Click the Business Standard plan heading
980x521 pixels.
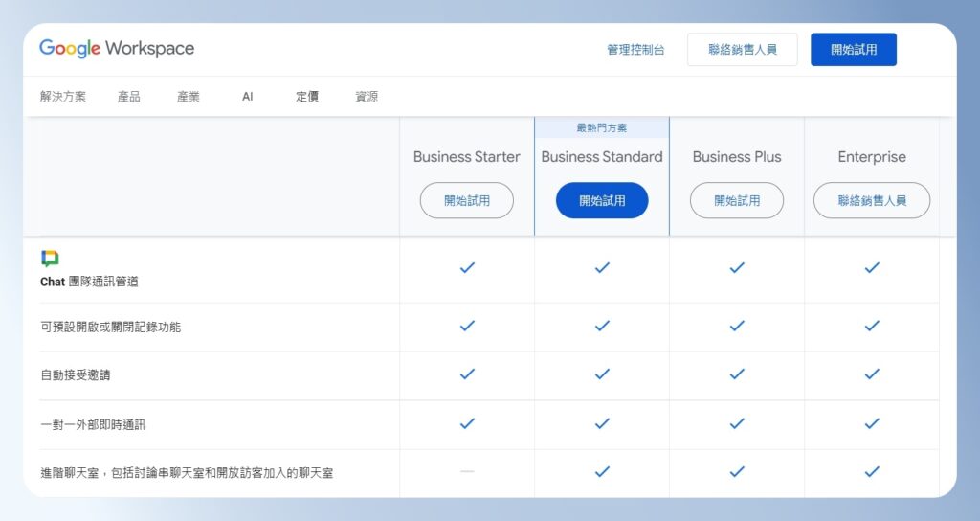pos(602,157)
